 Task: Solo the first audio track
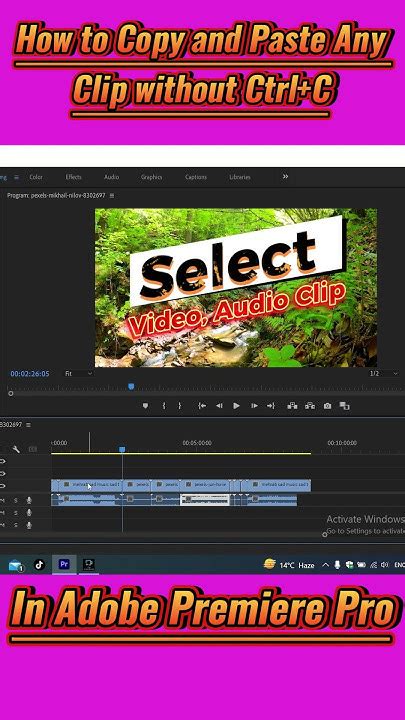pos(15,500)
